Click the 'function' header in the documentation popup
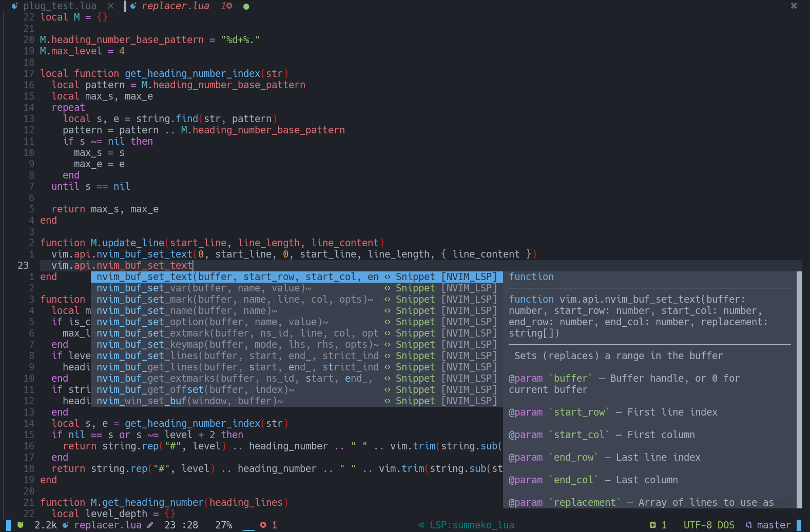 click(x=531, y=277)
